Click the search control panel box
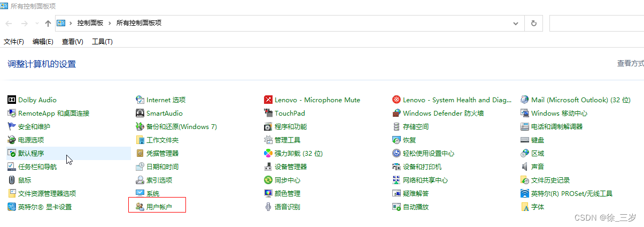This screenshot has height=227, width=644. [596, 23]
